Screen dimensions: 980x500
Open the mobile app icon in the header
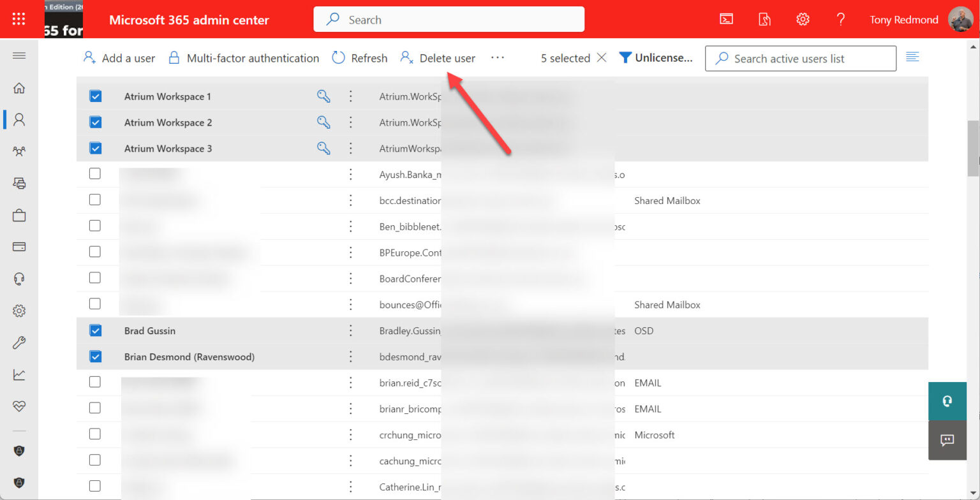pyautogui.click(x=764, y=19)
